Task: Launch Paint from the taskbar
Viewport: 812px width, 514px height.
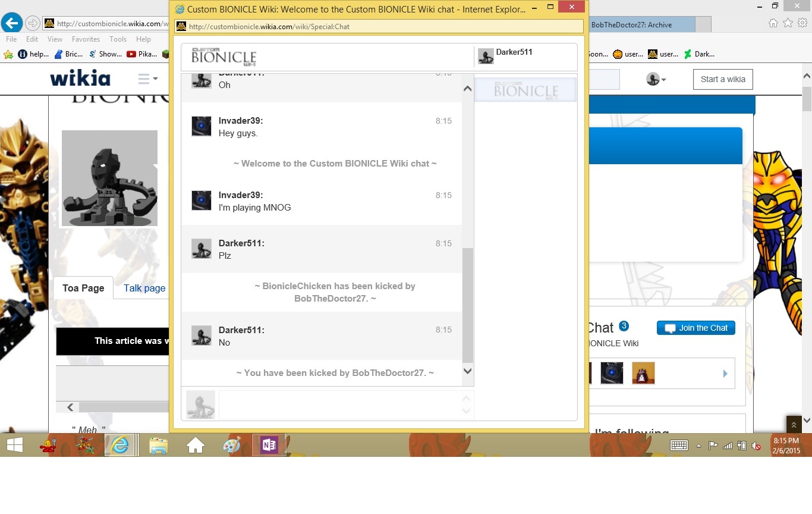Action: point(231,445)
